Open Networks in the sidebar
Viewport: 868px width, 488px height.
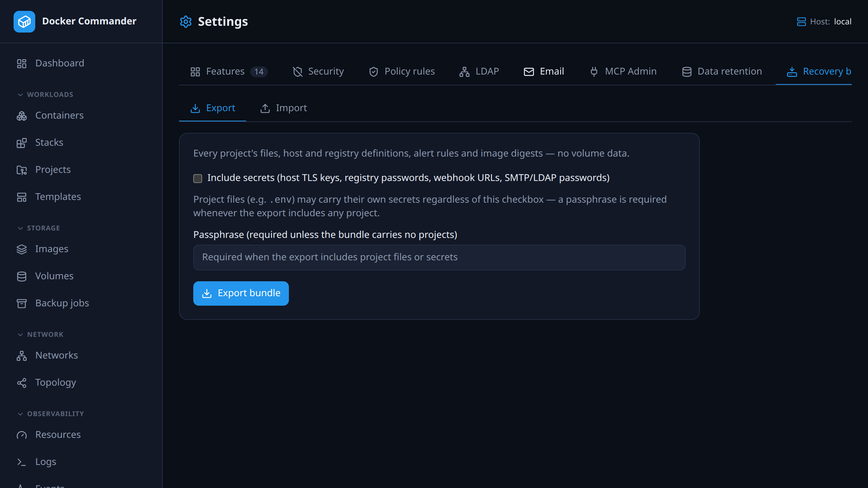[x=81, y=355]
